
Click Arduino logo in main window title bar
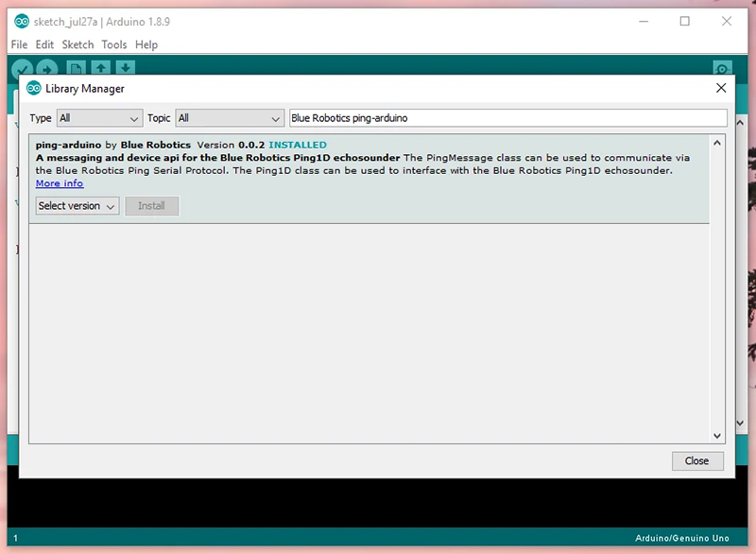point(21,22)
